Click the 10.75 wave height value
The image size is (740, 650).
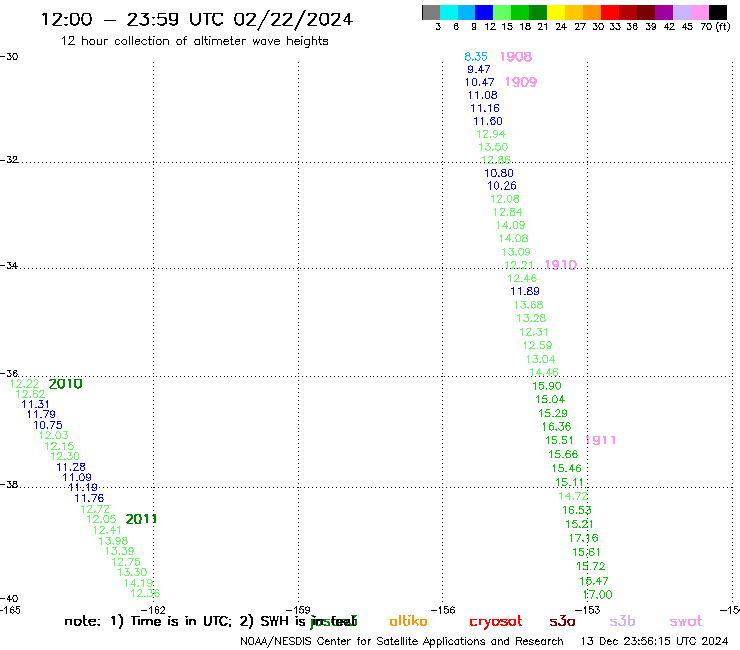48,425
